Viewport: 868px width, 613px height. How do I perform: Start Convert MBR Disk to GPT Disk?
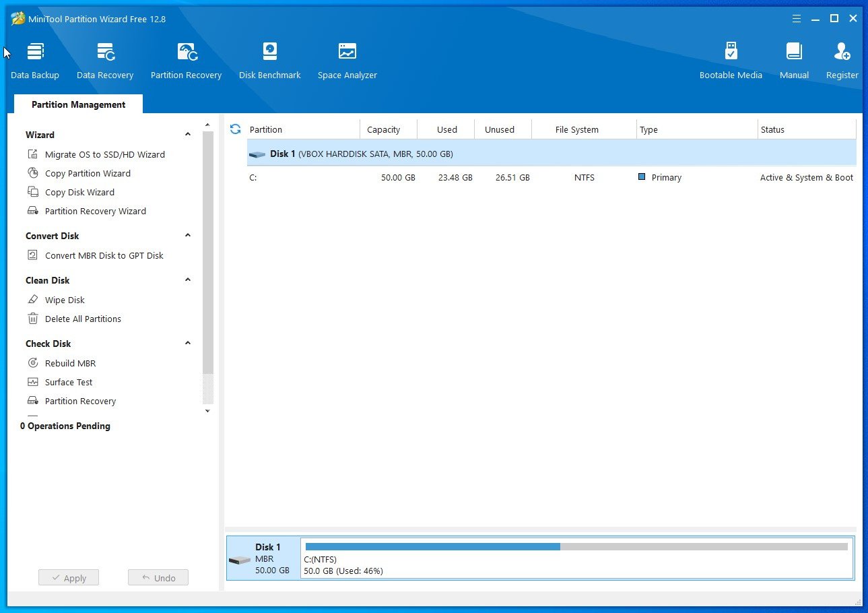click(104, 255)
